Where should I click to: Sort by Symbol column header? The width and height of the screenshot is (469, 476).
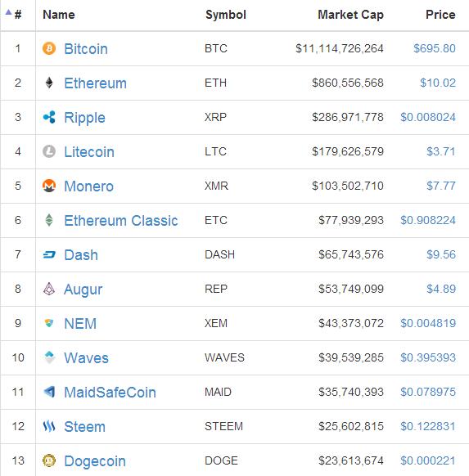(x=226, y=15)
